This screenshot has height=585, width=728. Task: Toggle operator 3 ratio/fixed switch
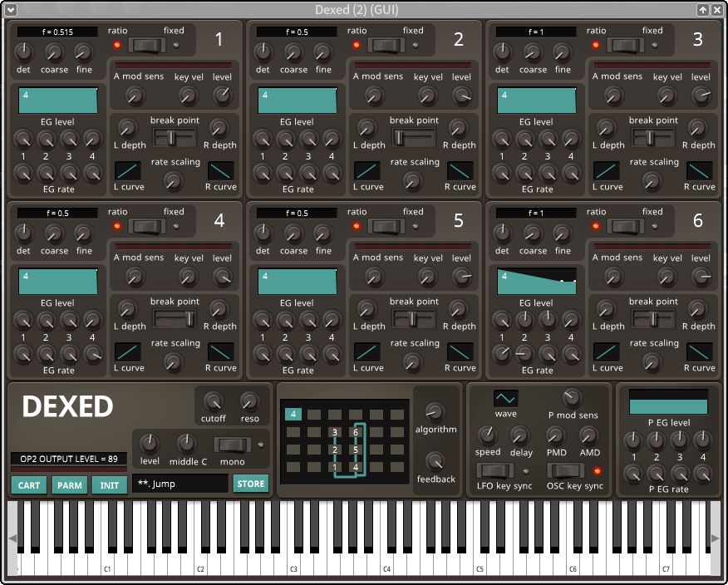[626, 45]
